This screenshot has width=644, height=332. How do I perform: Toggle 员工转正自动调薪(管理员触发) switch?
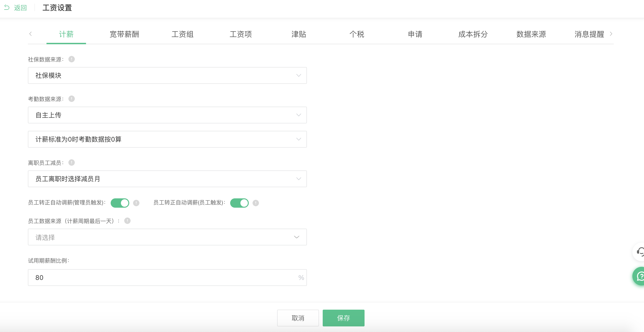click(x=120, y=203)
